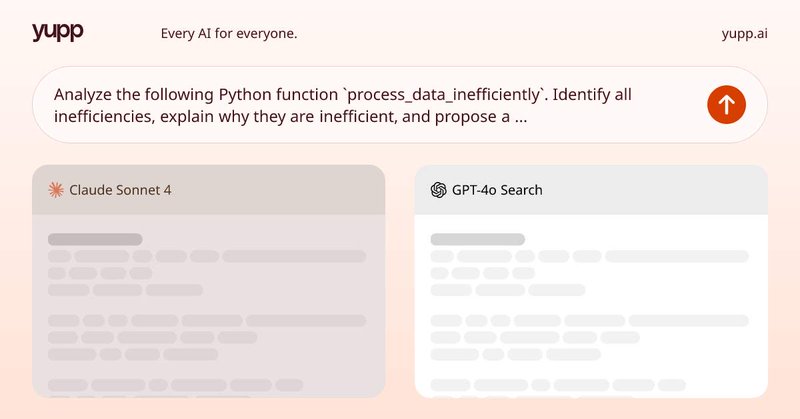
Task: Select the GPT-4o Search card header
Action: click(x=591, y=189)
